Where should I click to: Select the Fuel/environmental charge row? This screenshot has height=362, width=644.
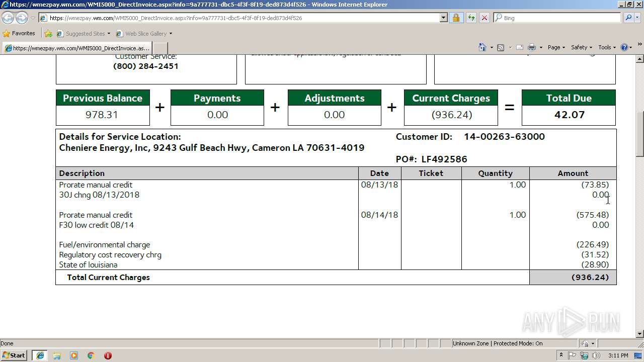point(336,245)
